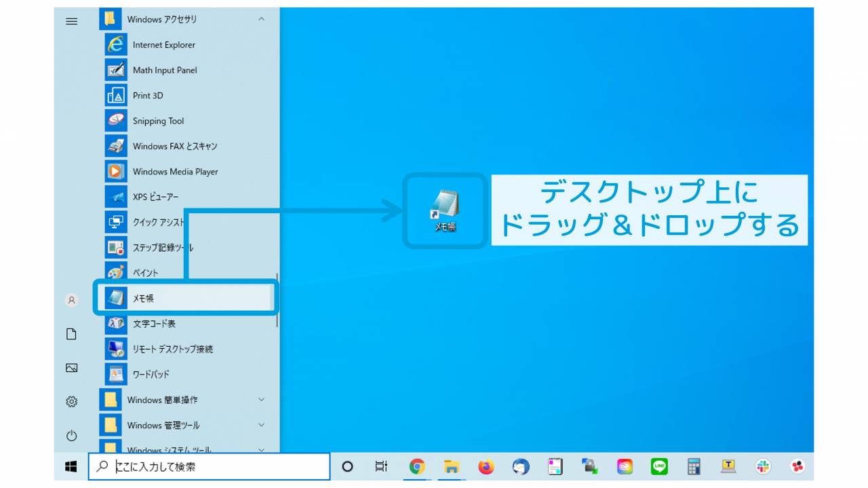The width and height of the screenshot is (868, 488).
Task: Open Task View on the taskbar
Action: [x=382, y=466]
